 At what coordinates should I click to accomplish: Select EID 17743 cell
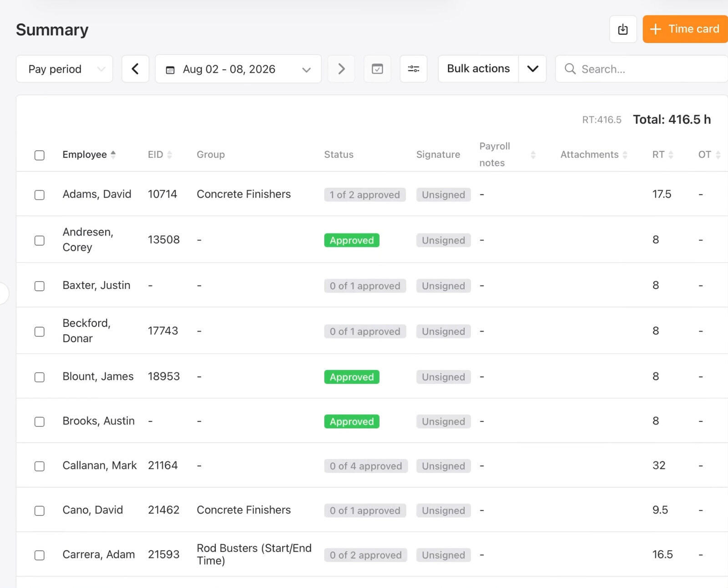[x=163, y=330]
